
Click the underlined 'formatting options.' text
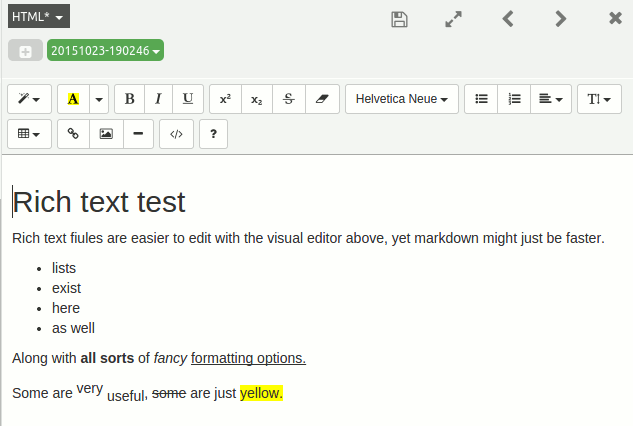pos(248,359)
